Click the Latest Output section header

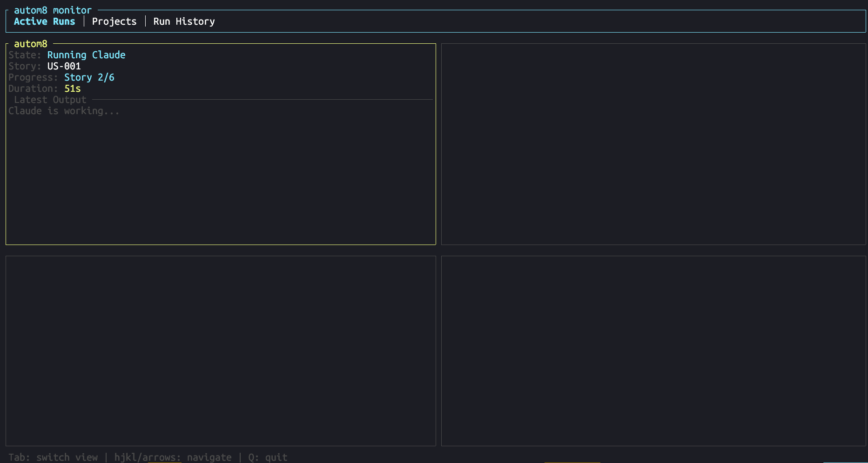point(50,100)
